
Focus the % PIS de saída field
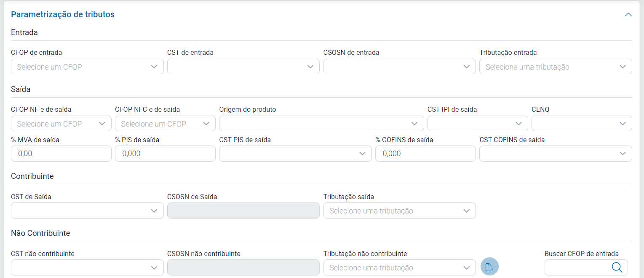165,154
